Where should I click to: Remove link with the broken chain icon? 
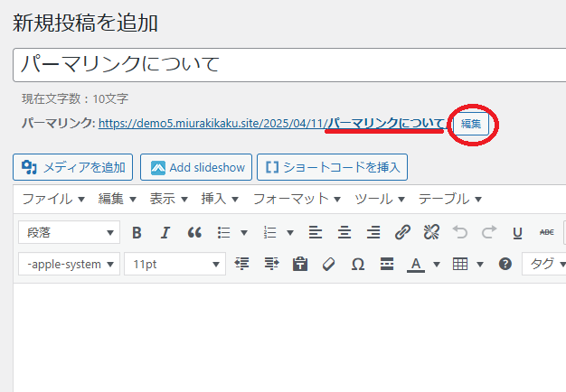[431, 232]
